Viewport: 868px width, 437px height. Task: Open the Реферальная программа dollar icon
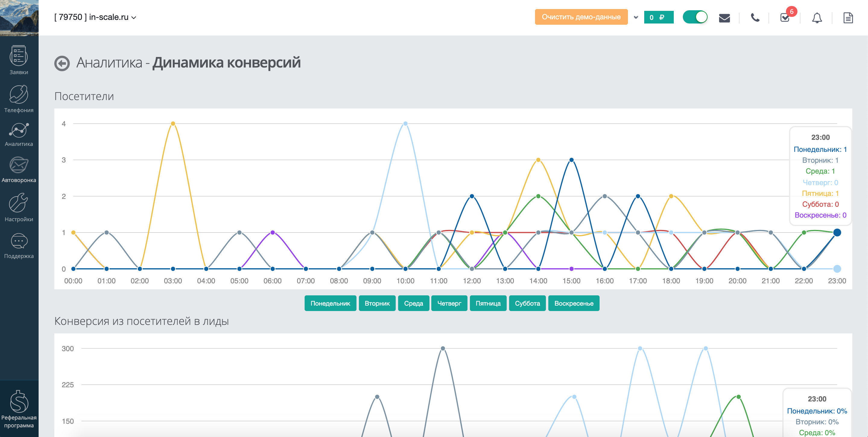19,401
